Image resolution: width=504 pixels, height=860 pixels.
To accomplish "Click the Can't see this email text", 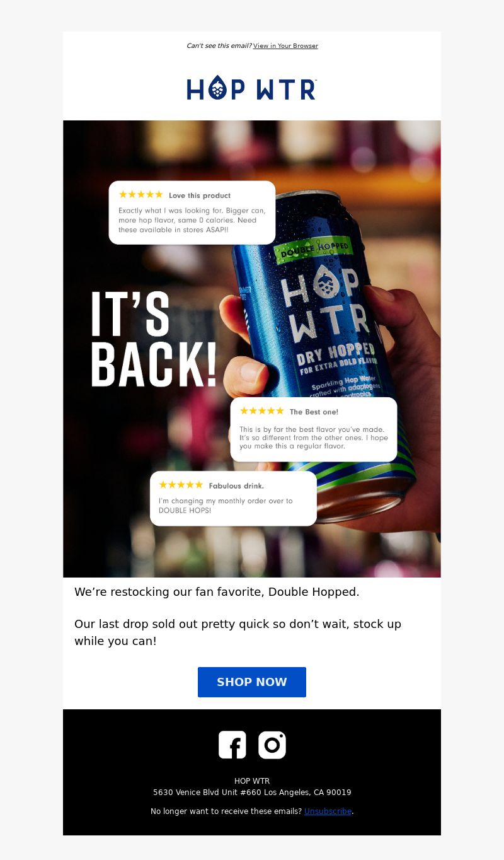I will point(219,46).
